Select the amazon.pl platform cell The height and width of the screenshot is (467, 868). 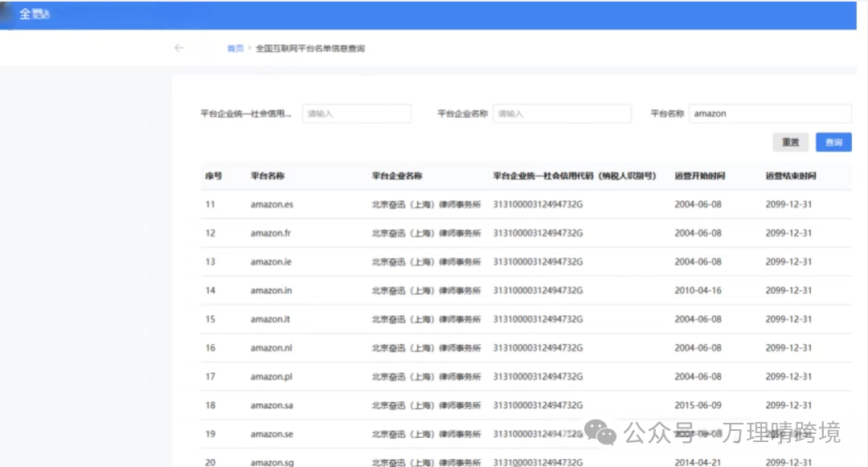(x=272, y=377)
